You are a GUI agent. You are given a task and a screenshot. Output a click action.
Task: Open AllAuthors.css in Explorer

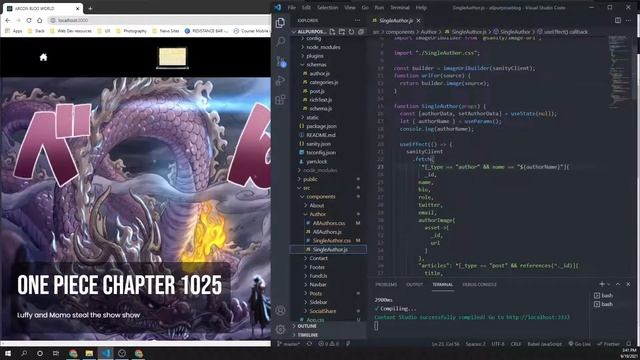tap(329, 223)
